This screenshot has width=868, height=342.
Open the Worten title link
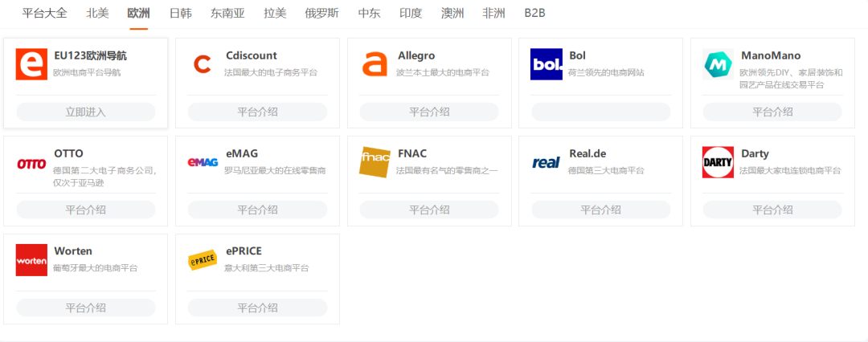73,251
